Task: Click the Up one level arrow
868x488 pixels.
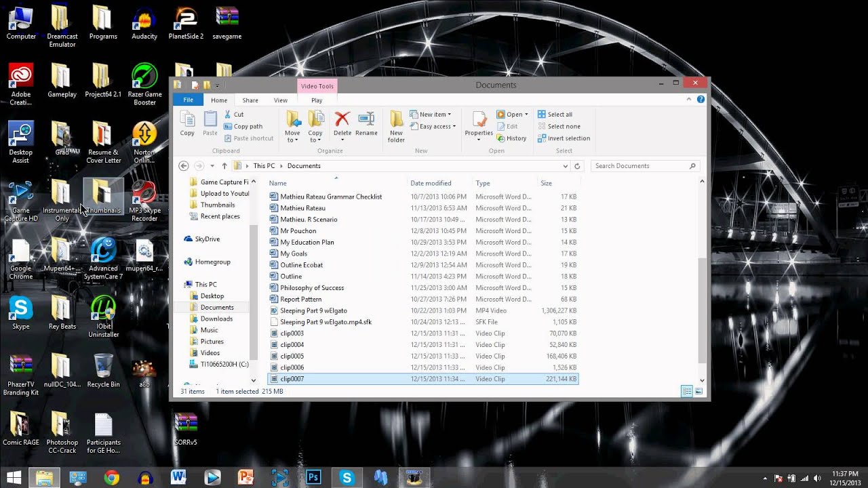Action: coord(224,165)
